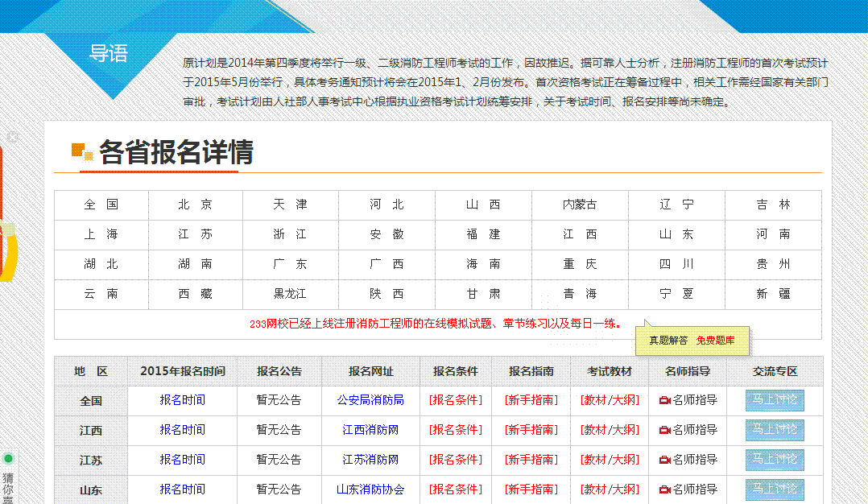Select 贵州 in the province grid
The image size is (868, 504).
pos(773,264)
